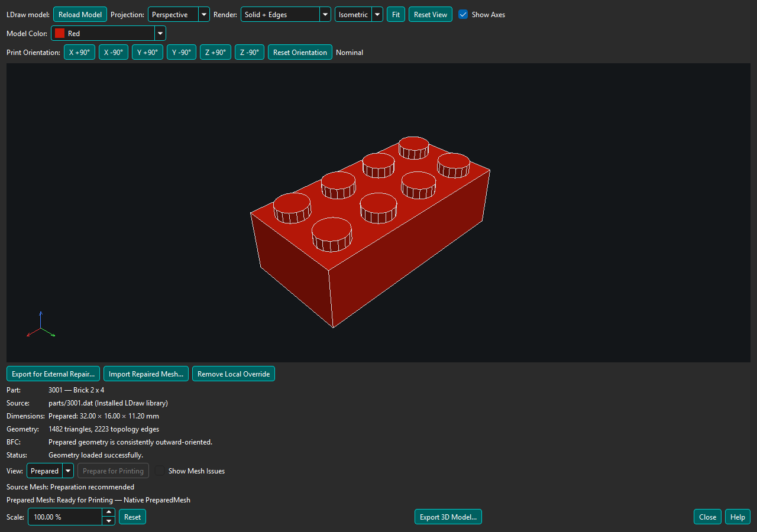Rotate print orientation Z +90°

[215, 52]
